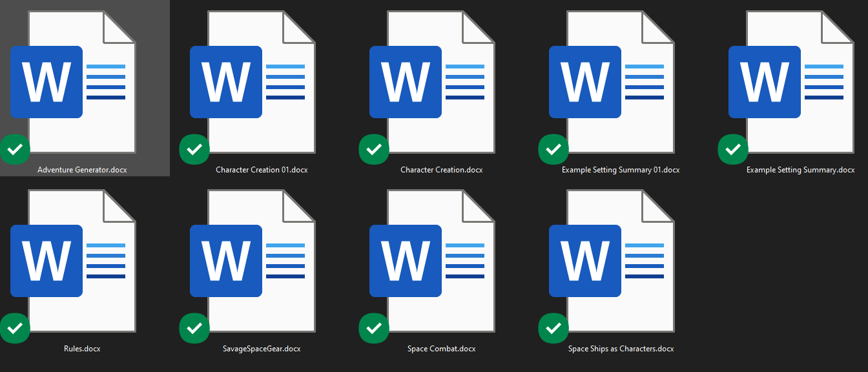Click the green sync checkmark on Rules.docx
Image resolution: width=868 pixels, height=372 pixels.
pos(15,329)
